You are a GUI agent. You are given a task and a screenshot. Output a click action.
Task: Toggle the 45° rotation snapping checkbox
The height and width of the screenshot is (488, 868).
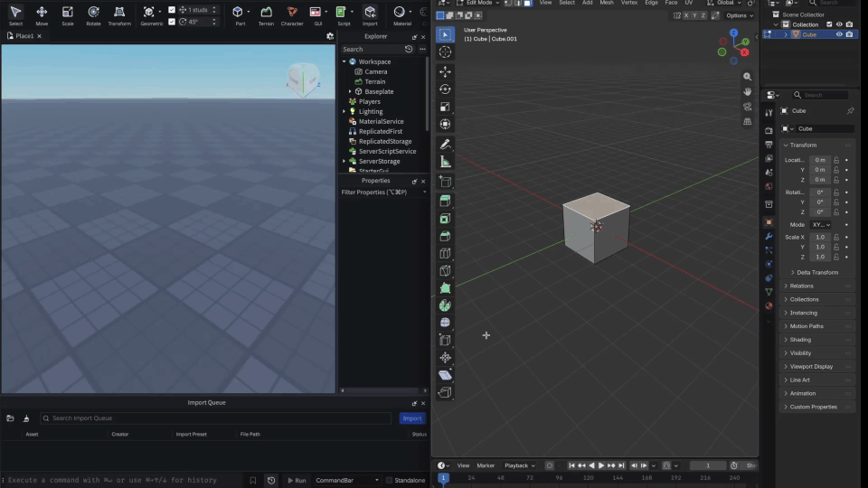pyautogui.click(x=172, y=22)
